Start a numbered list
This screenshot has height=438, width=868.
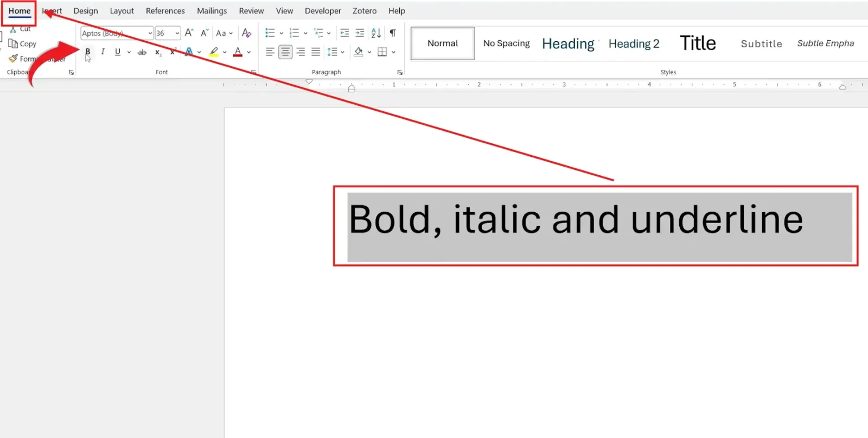click(295, 33)
